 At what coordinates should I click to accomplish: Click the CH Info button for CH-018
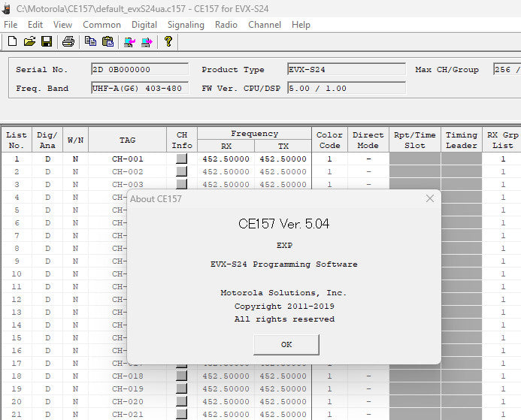point(181,376)
